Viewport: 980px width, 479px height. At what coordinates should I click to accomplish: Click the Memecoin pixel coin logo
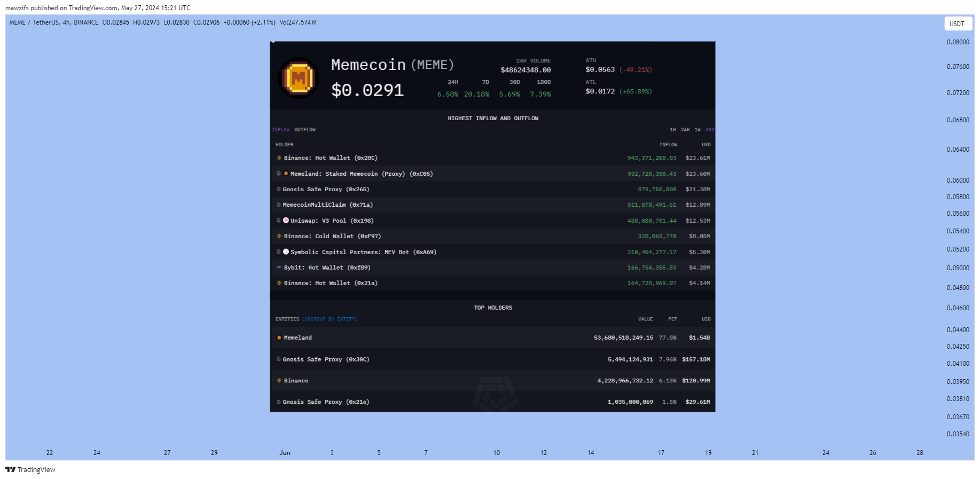tap(299, 78)
